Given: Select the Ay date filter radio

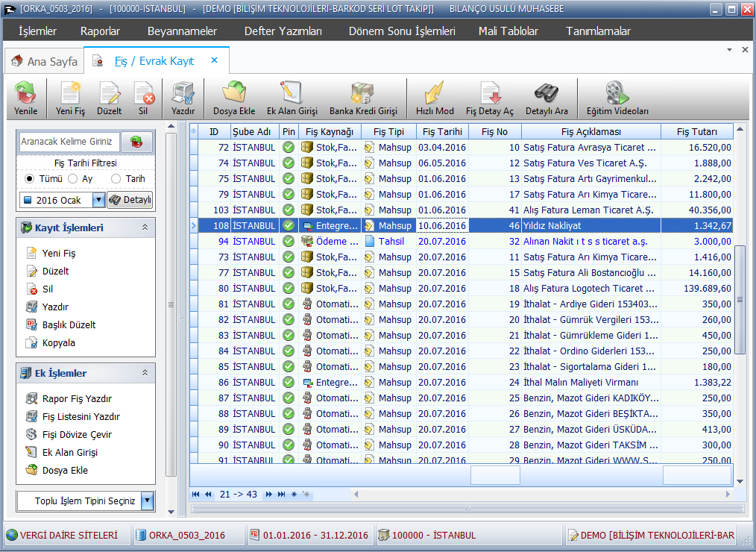Looking at the screenshot, I should 73,178.
